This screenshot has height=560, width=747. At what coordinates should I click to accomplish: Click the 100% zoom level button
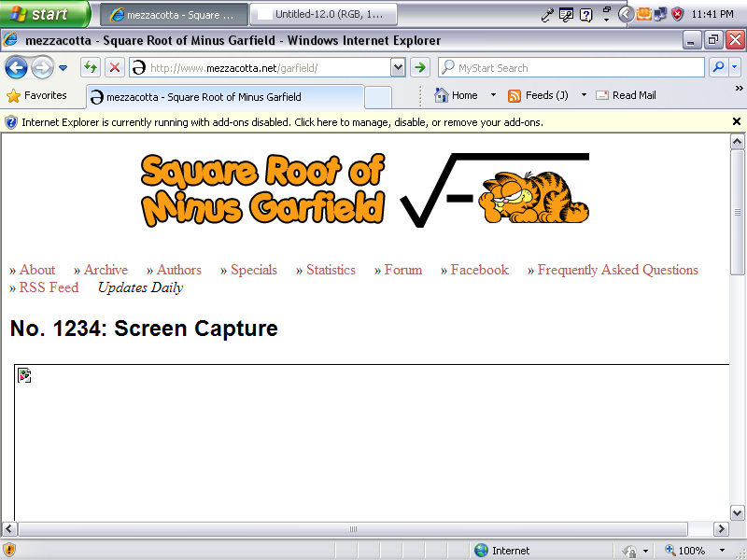coord(684,551)
